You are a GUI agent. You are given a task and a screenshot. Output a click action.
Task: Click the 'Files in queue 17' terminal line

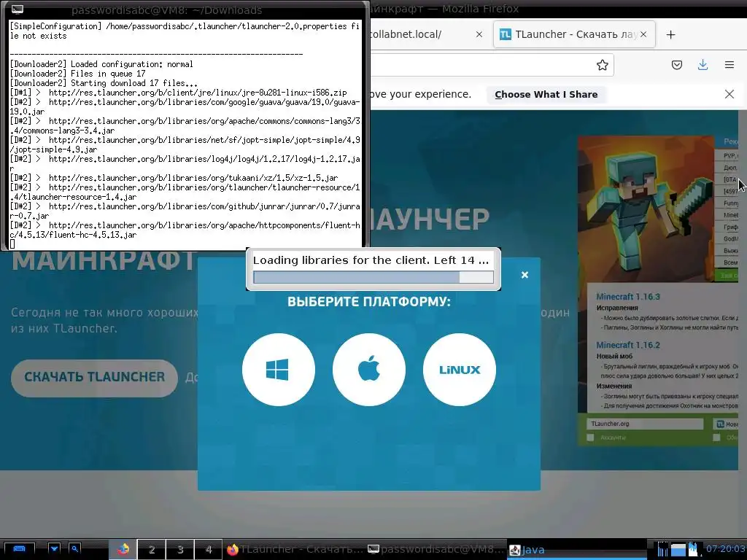(77, 74)
